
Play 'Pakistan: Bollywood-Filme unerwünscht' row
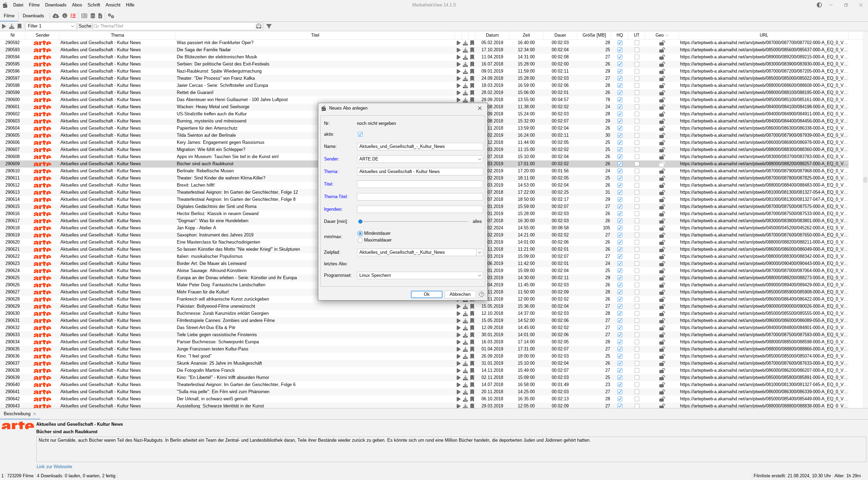tap(458, 306)
